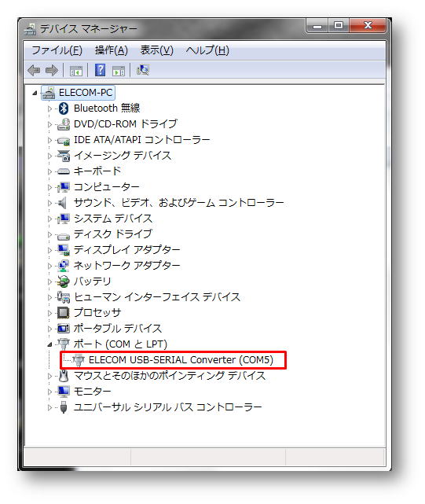Image resolution: width=425 pixels, height=504 pixels.
Task: Collapse the ポート (COM と LPT) node
Action: pos(49,345)
